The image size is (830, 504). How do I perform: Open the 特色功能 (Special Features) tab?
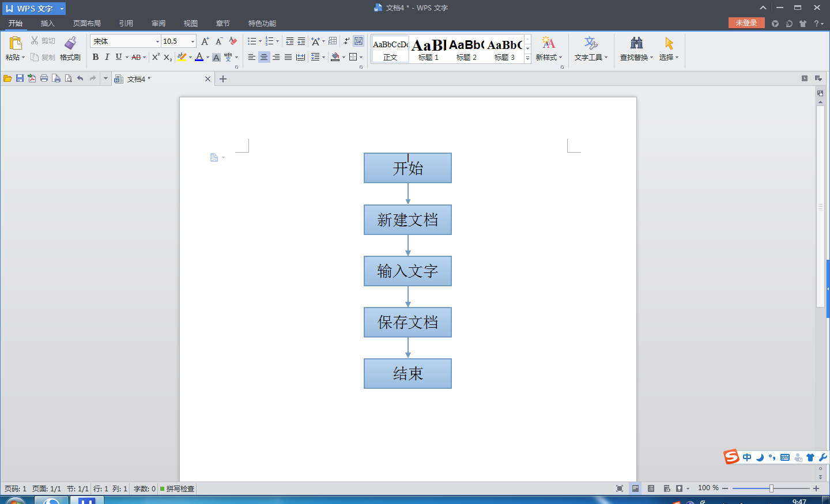point(262,24)
